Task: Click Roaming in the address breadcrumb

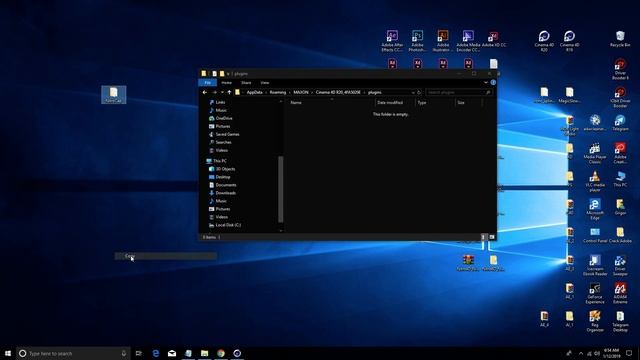Action: coord(278,92)
